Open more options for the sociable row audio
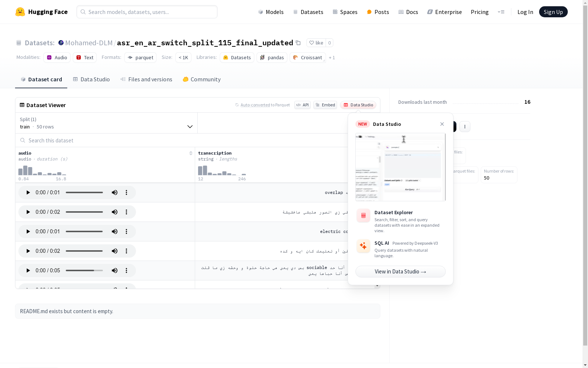 click(126, 270)
